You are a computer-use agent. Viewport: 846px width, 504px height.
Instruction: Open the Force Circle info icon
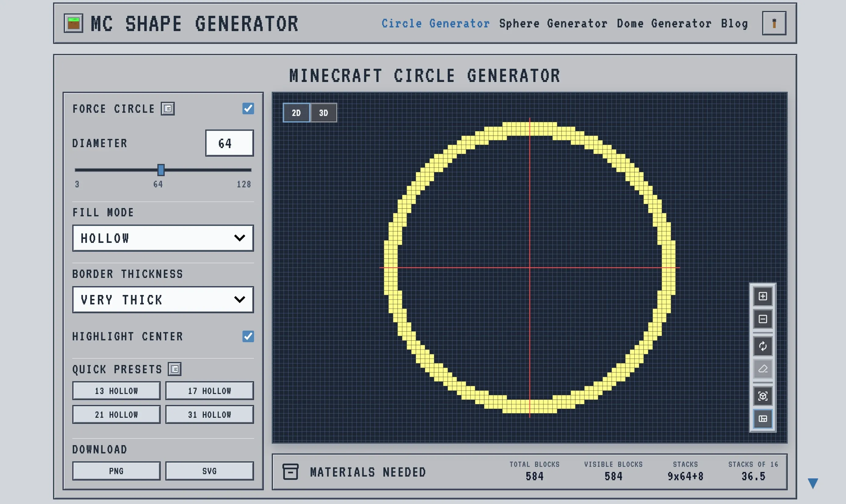[167, 109]
